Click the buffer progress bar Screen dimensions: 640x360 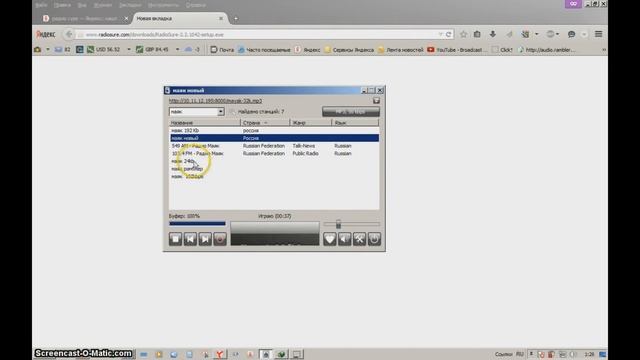[197, 223]
